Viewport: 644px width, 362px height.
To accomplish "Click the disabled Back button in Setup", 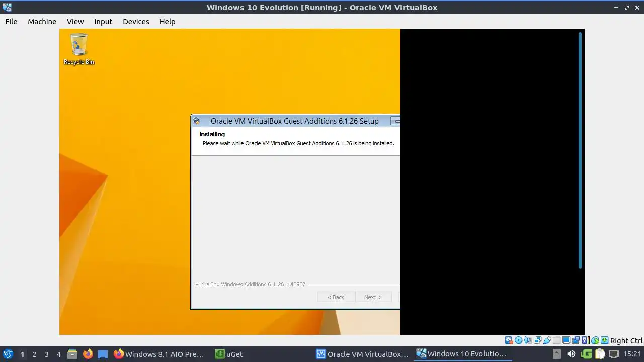I will pyautogui.click(x=336, y=297).
